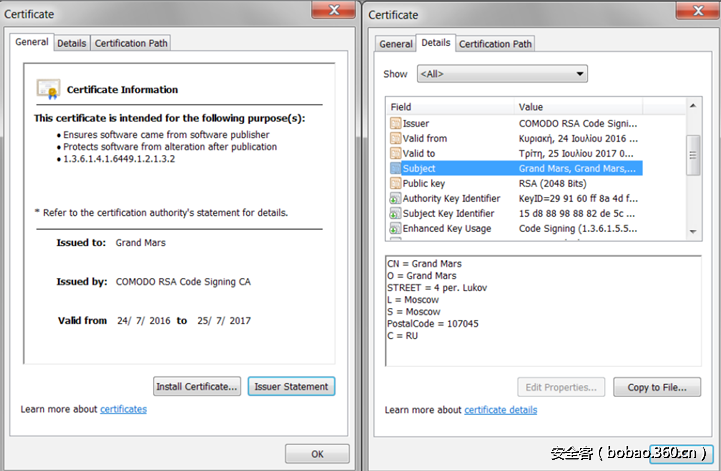721x471 pixels.
Task: Select the Authority Key Identifier row
Action: (x=516, y=199)
